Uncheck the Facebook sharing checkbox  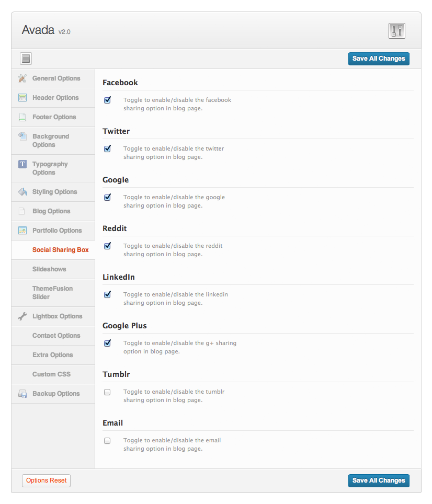point(107,100)
